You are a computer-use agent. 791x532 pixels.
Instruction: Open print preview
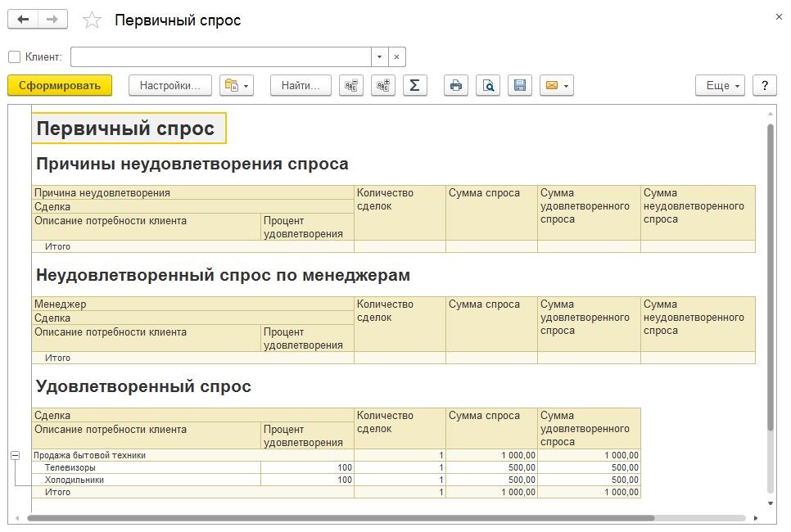point(488,86)
